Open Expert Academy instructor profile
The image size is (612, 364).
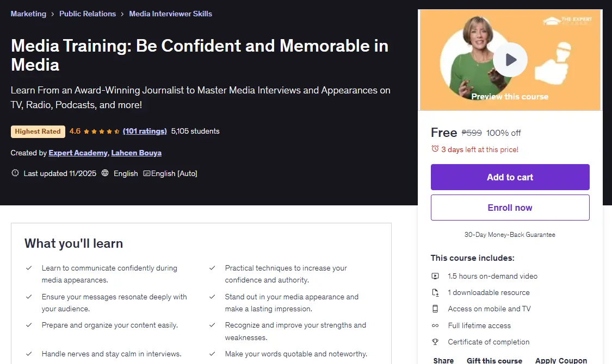78,153
